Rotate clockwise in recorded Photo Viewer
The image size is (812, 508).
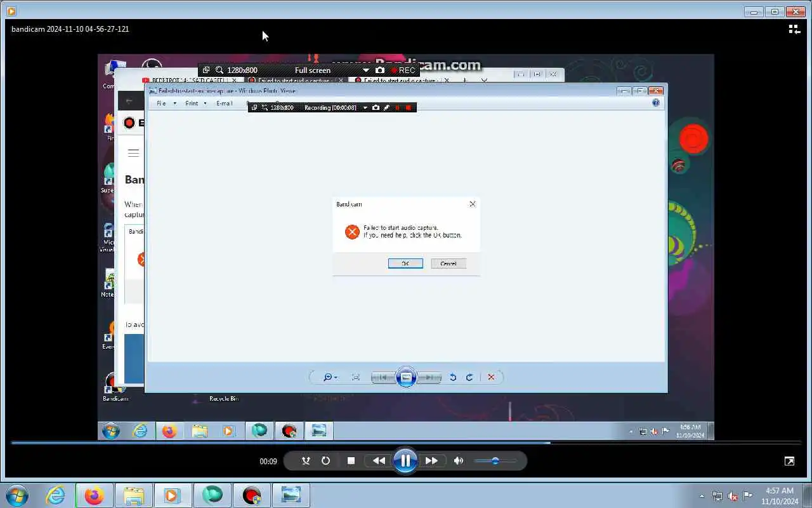(x=469, y=377)
